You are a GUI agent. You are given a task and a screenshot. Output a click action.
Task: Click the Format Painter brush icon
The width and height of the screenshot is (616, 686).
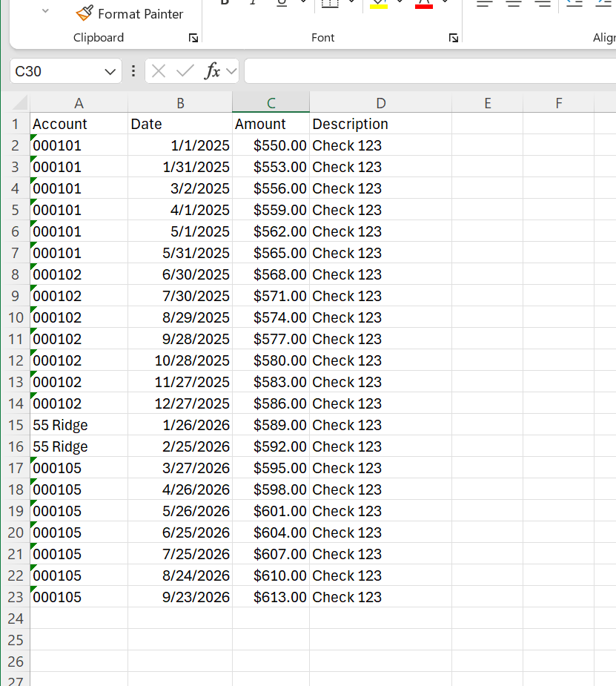(85, 13)
